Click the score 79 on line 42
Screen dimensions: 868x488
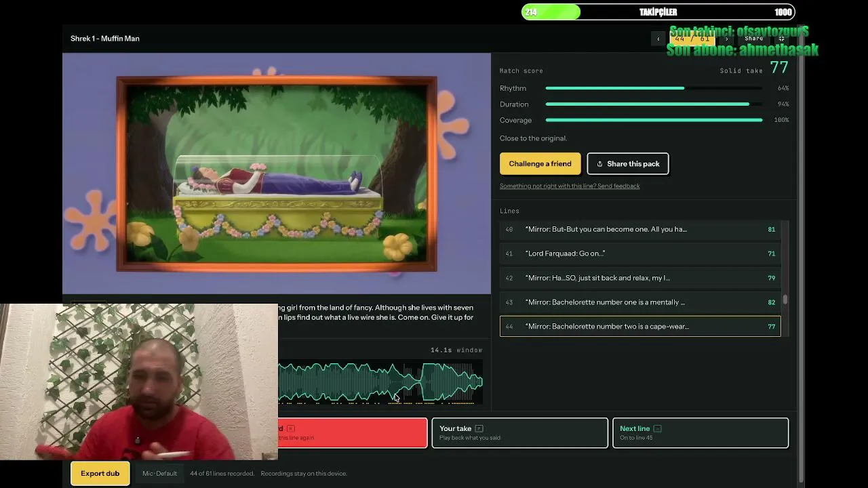(772, 278)
